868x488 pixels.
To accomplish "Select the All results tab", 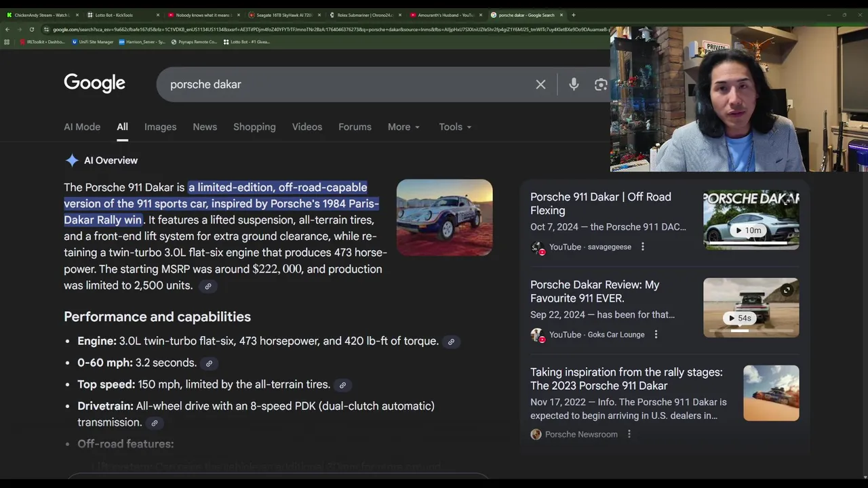I will 122,127.
